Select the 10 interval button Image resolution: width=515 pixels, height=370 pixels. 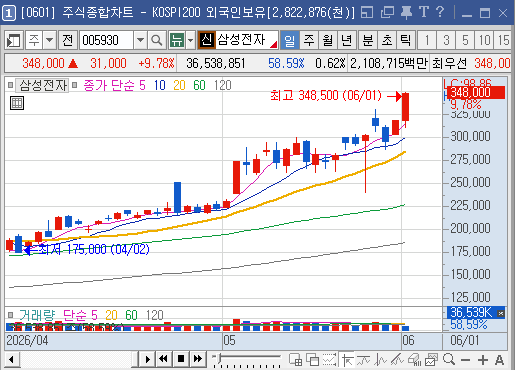[484, 40]
